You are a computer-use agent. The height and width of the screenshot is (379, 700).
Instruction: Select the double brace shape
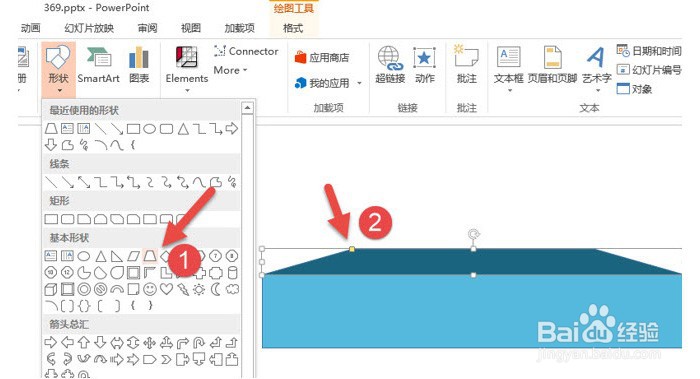(x=84, y=306)
